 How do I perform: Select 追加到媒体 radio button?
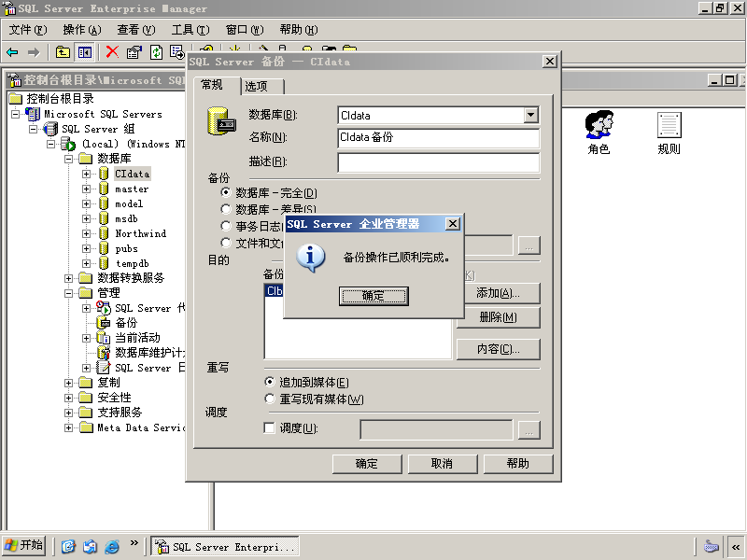pos(270,382)
